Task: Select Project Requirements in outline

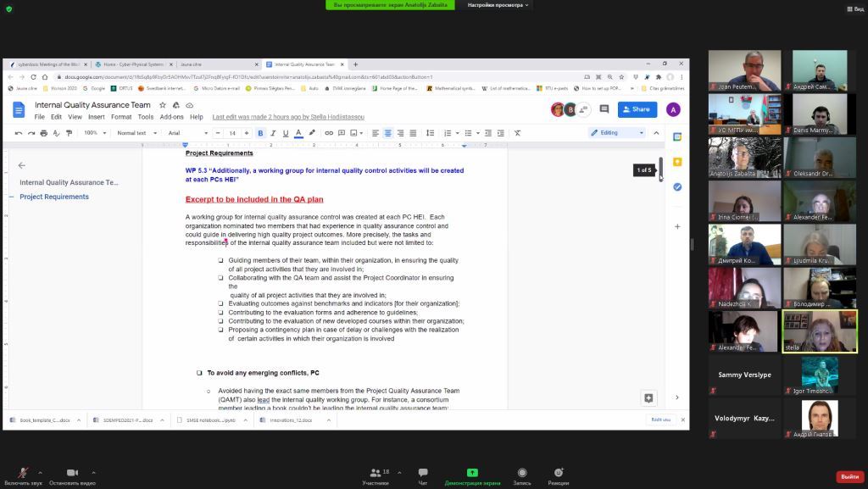Action: pyautogui.click(x=54, y=197)
